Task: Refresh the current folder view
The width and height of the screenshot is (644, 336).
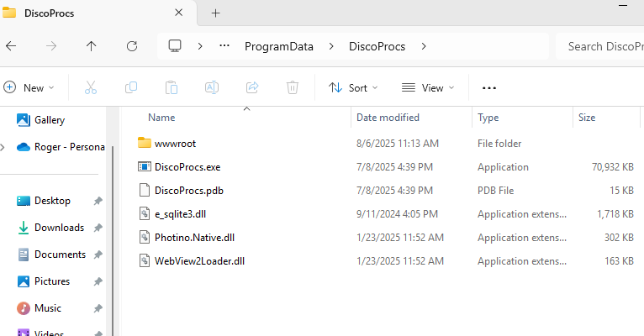Action: [131, 46]
